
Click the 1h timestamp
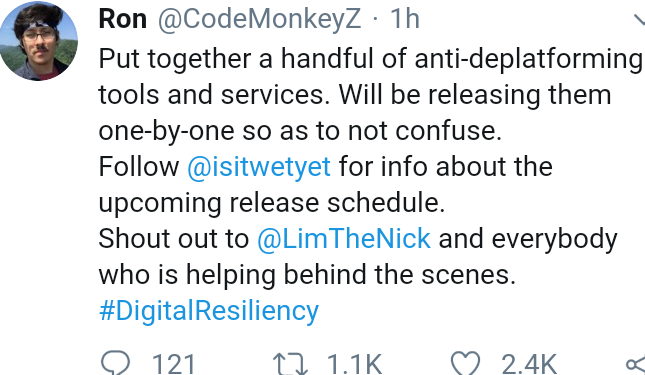click(405, 19)
